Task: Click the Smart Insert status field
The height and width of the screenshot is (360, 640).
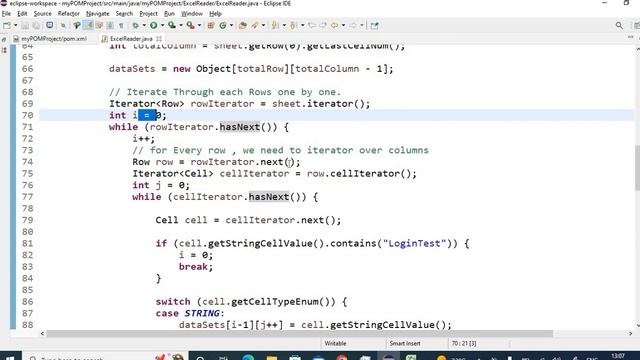Action: pos(404,344)
